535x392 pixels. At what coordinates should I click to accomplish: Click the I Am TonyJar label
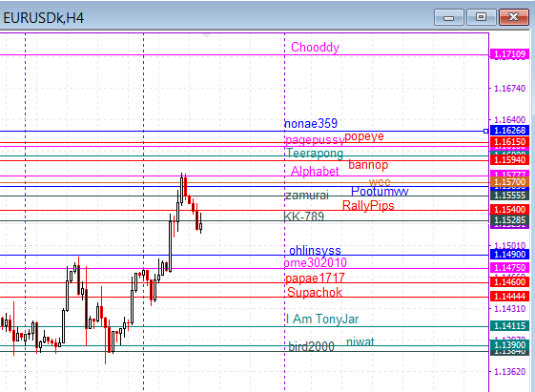coord(322,319)
